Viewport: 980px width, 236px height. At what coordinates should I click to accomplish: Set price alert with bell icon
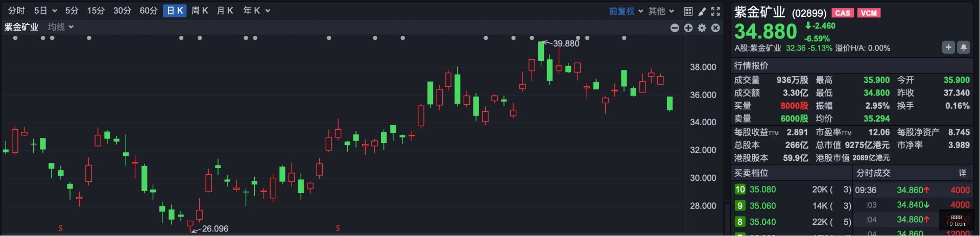[964, 48]
